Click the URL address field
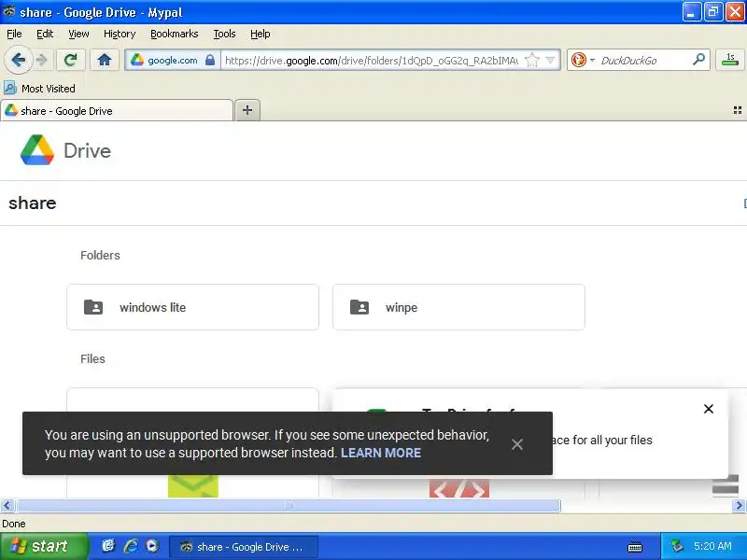 point(372,61)
